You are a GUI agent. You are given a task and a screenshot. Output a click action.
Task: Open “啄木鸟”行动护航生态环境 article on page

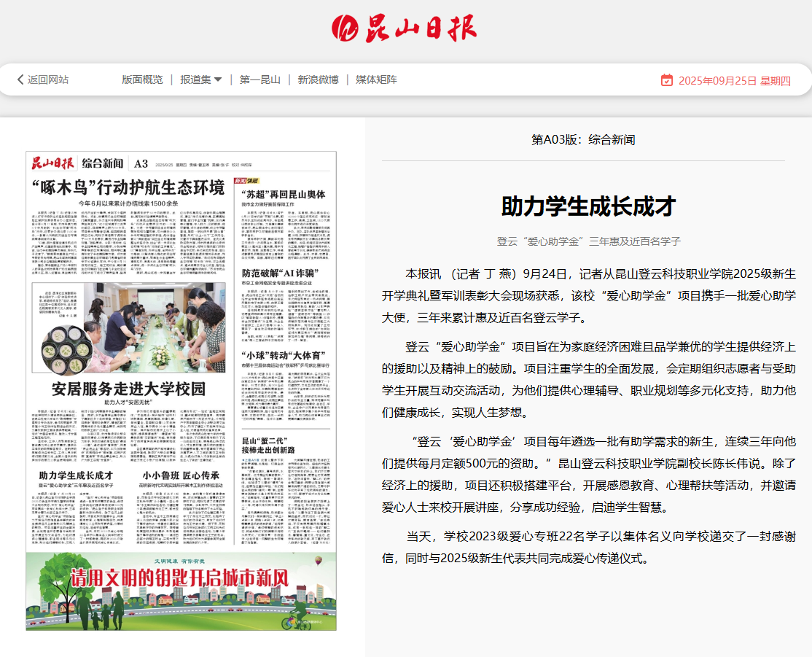[128, 188]
